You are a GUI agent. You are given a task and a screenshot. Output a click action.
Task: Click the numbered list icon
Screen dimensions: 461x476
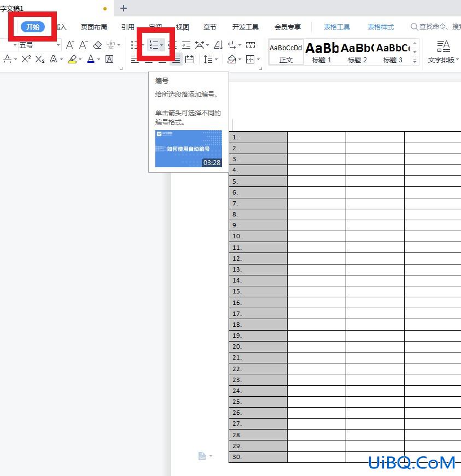tap(154, 45)
